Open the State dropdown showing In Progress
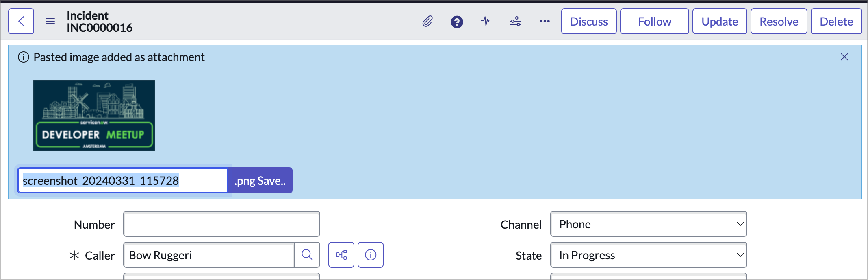This screenshot has height=280, width=868. [x=648, y=255]
